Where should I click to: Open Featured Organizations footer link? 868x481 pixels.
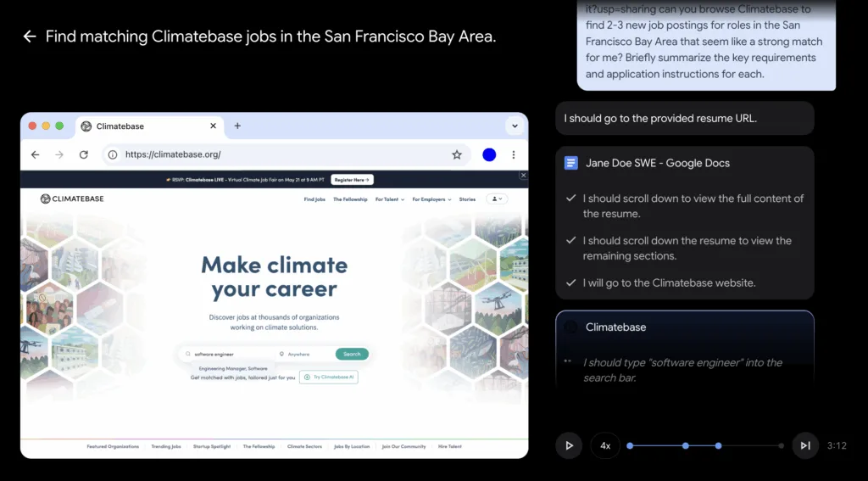click(x=113, y=446)
